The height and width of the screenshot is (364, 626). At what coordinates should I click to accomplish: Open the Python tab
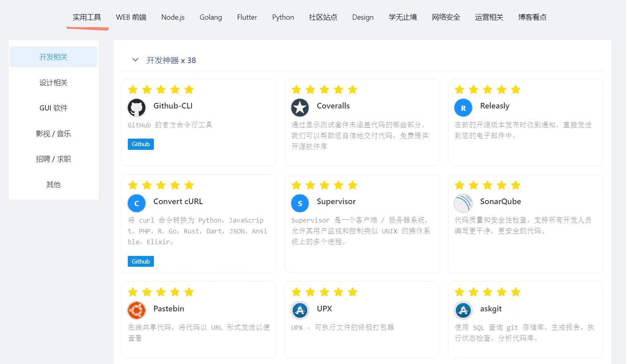point(283,17)
